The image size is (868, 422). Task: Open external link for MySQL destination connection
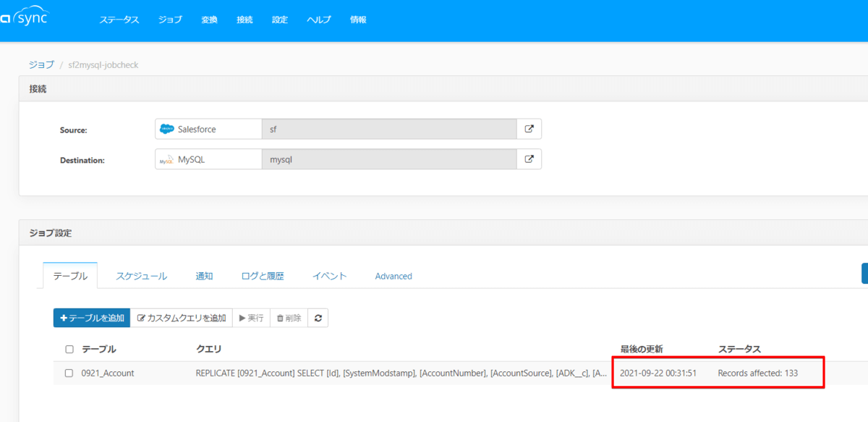point(529,159)
